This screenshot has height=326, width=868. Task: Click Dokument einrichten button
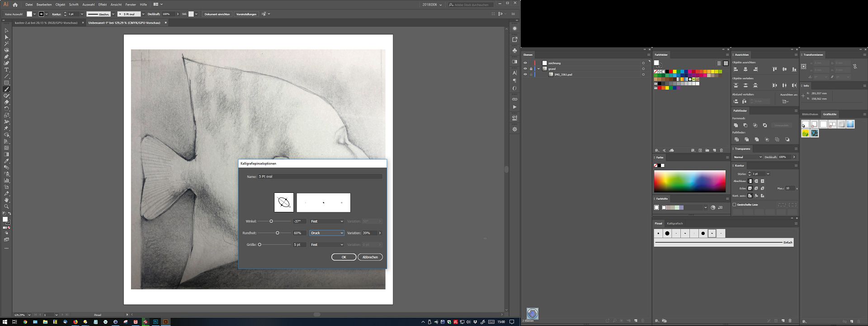coord(217,14)
